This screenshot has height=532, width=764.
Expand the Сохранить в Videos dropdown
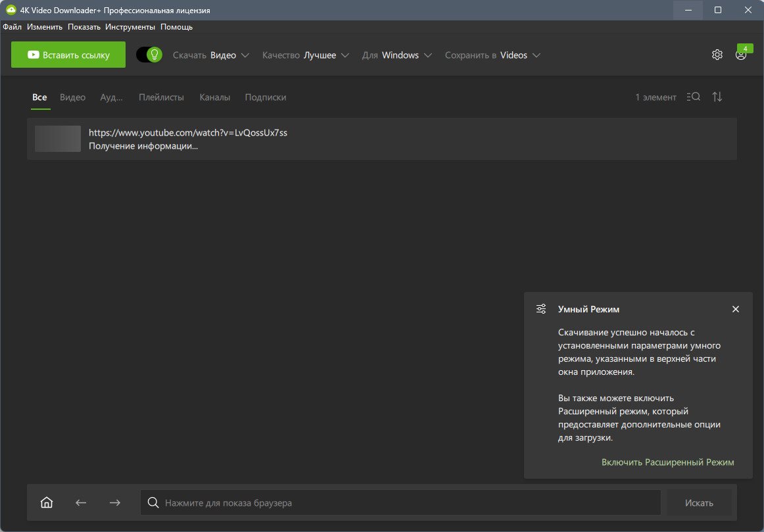click(492, 55)
